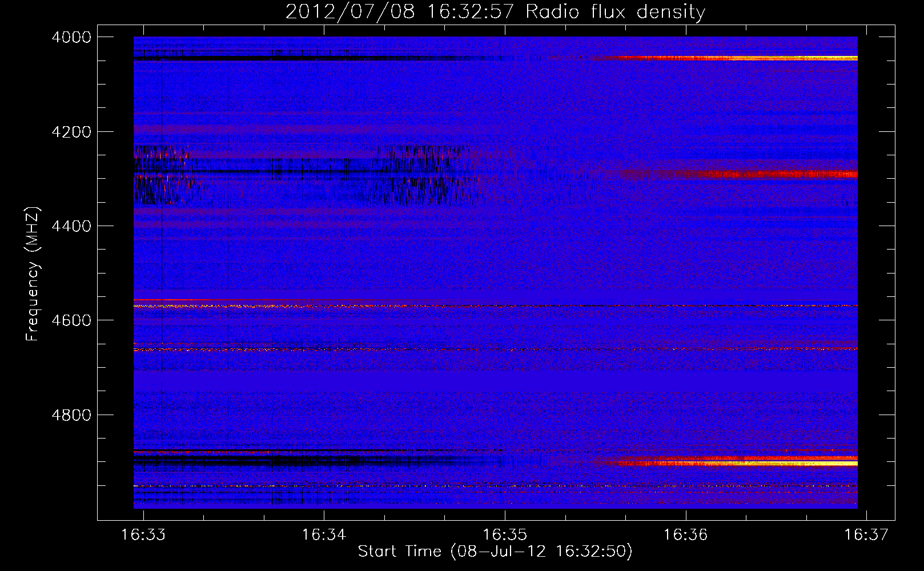Click the 16:36 time tick label
Viewport: 924px width, 571px height.
(x=685, y=534)
